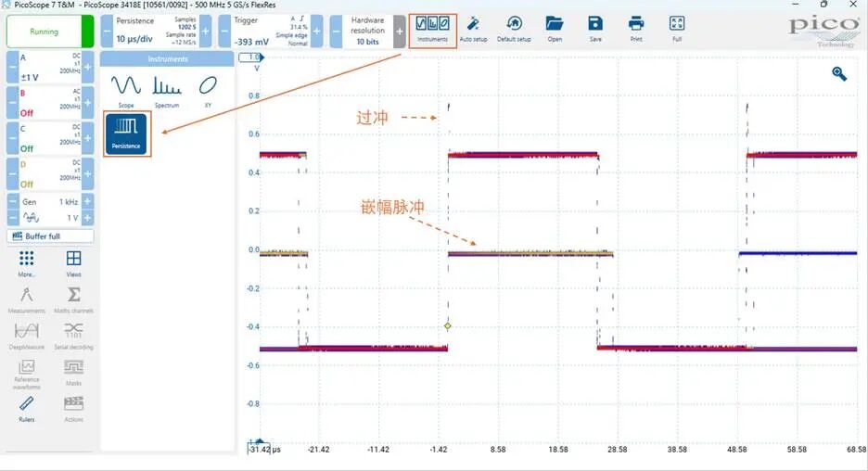
Task: Open the Rulers tool
Action: 27,409
